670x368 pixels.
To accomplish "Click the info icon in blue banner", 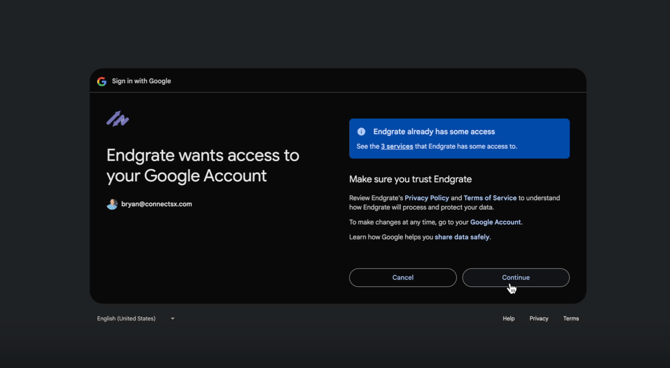I will point(361,132).
